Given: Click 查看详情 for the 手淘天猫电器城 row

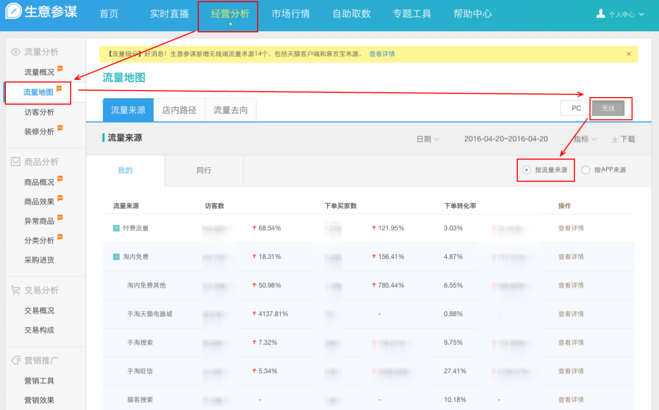Looking at the screenshot, I should (x=571, y=314).
